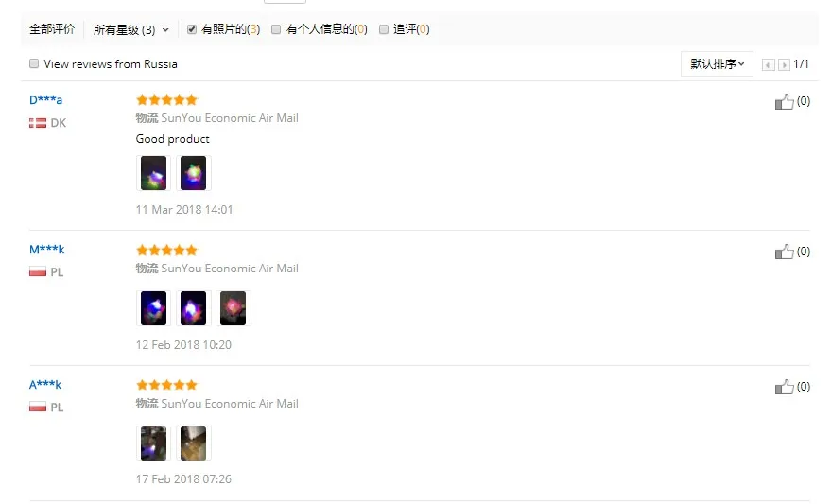Mark A***k's review as helpful

(784, 387)
